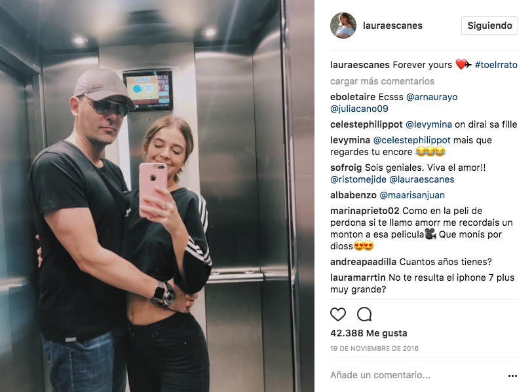Open commenter marinaprieto02's profile
Viewport: 532px width, 392px height.
365,211
